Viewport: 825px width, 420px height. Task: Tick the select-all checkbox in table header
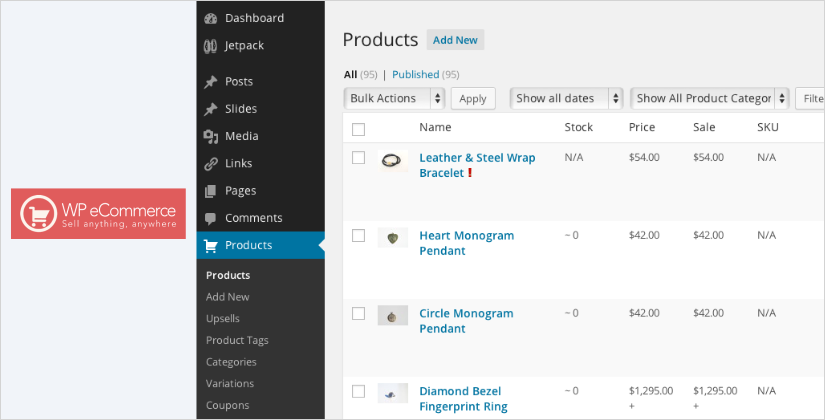[x=359, y=128]
